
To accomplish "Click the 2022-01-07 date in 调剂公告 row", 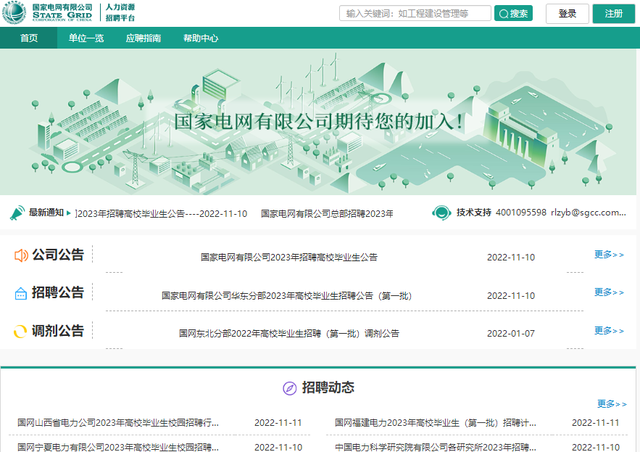I will coord(511,334).
